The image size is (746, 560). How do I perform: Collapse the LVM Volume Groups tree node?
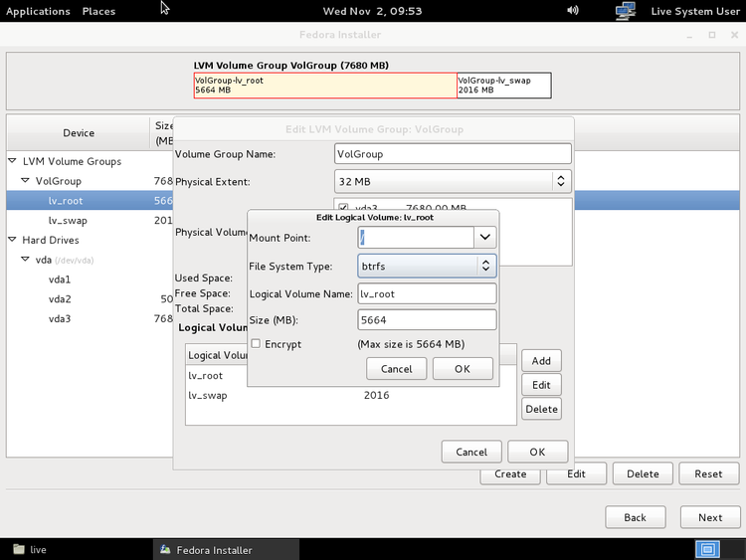13,161
